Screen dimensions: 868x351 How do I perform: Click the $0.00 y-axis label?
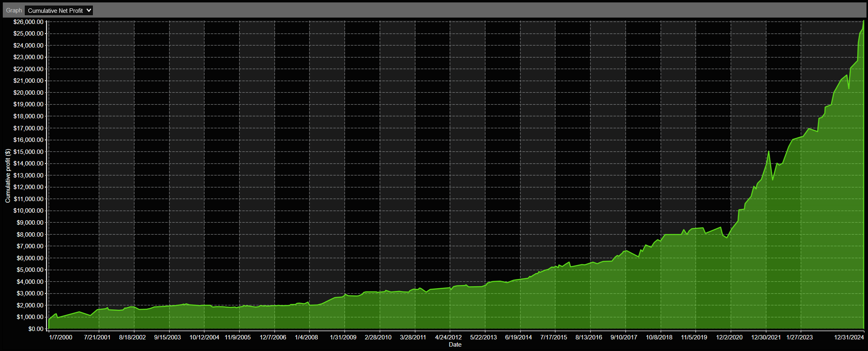point(36,329)
